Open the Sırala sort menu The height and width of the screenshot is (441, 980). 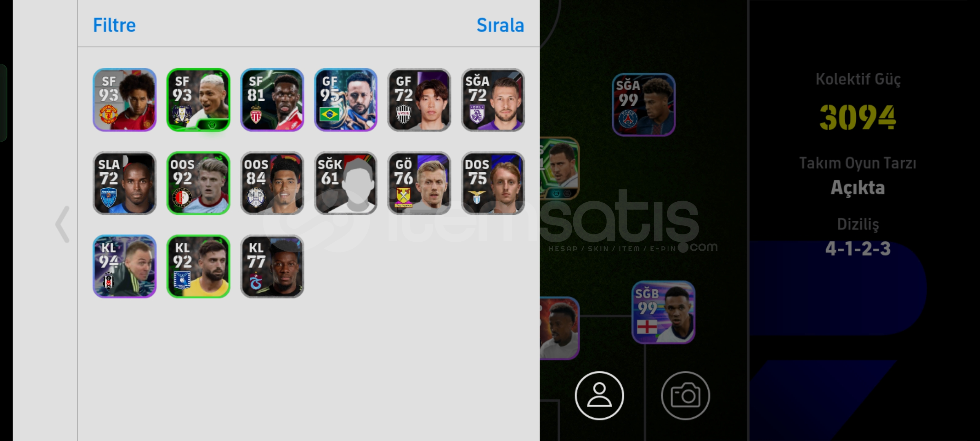(x=500, y=25)
